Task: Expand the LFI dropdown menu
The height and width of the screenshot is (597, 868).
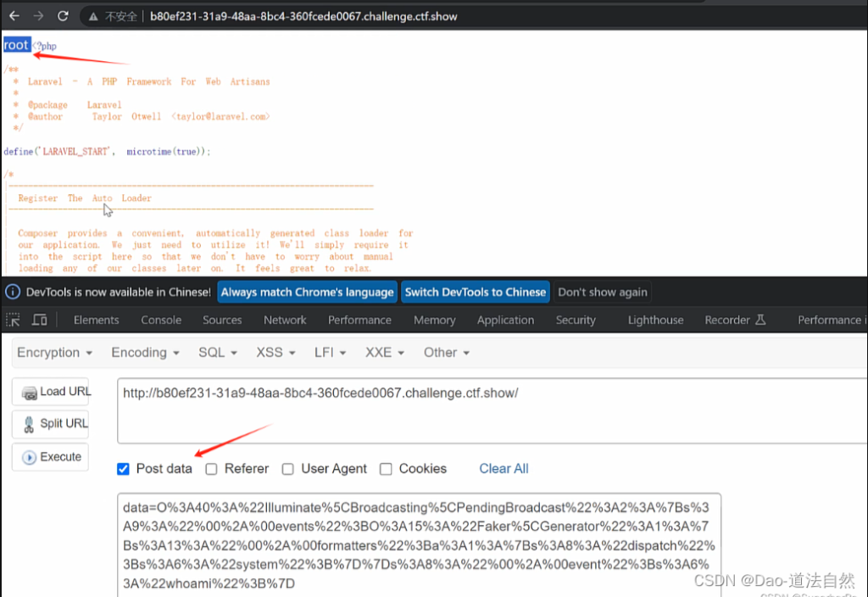Action: (x=330, y=353)
